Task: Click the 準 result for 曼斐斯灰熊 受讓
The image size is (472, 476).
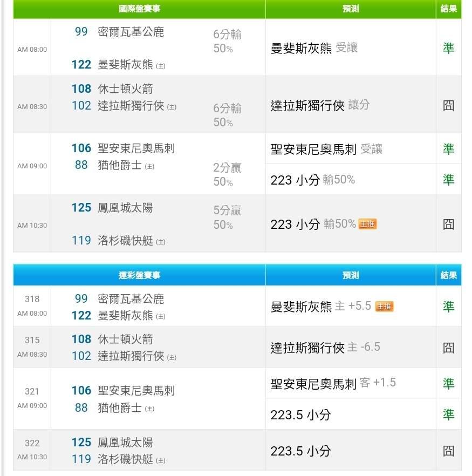Action: point(448,48)
